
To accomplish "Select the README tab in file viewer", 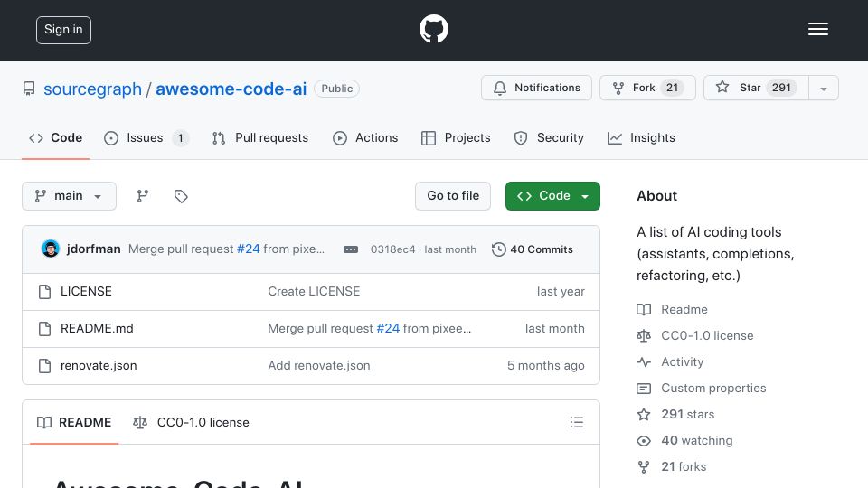I will point(74,422).
